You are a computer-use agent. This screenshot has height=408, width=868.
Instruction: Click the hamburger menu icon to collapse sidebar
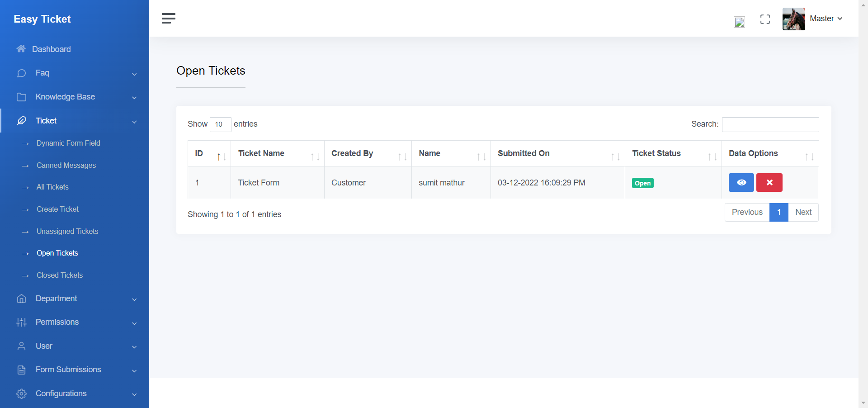168,18
